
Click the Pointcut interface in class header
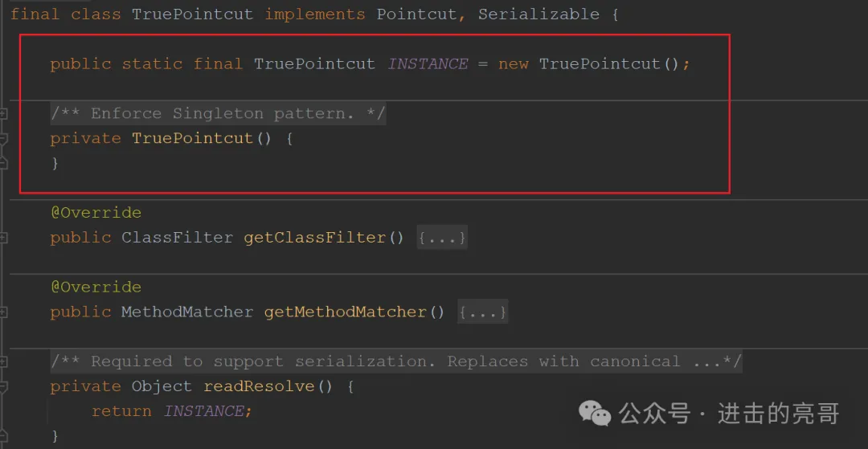417,14
